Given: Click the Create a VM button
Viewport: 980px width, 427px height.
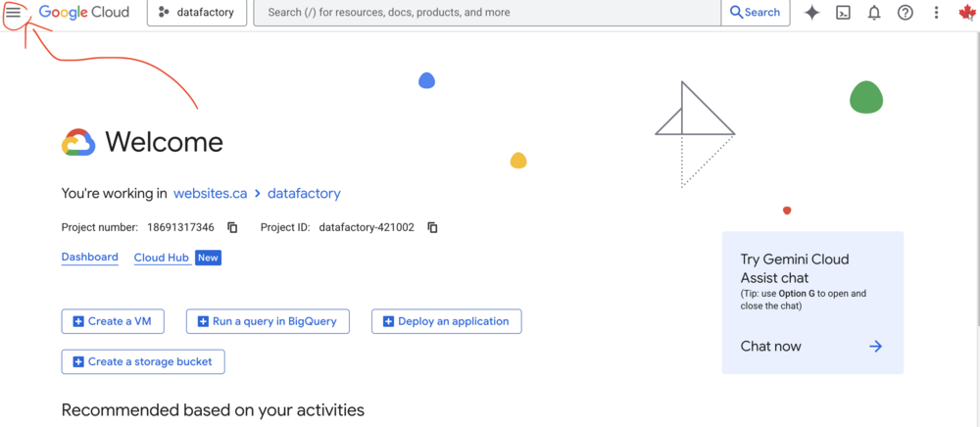Looking at the screenshot, I should coord(113,321).
